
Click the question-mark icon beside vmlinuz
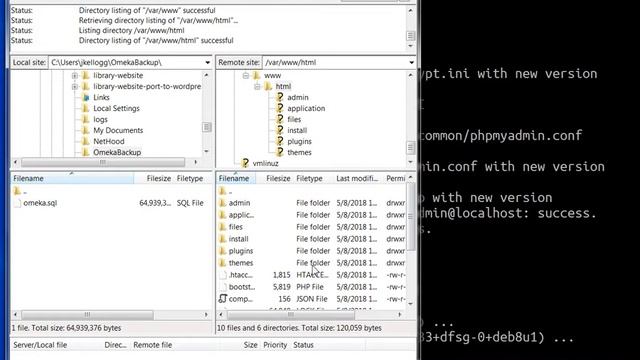tap(245, 163)
